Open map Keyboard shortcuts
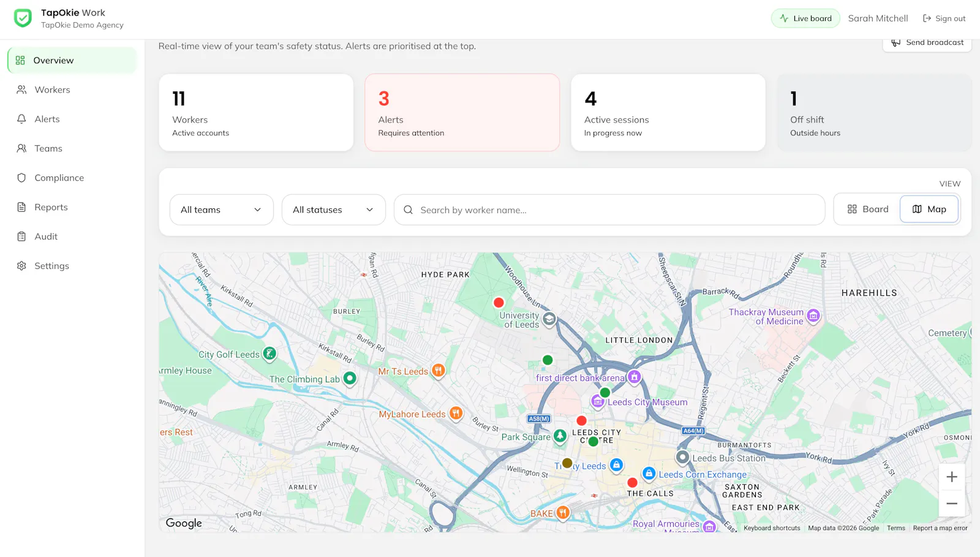 click(x=772, y=528)
